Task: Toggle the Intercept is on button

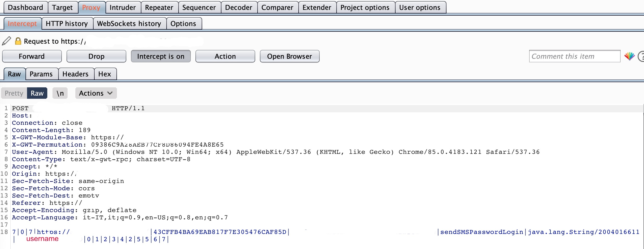Action: click(x=161, y=56)
